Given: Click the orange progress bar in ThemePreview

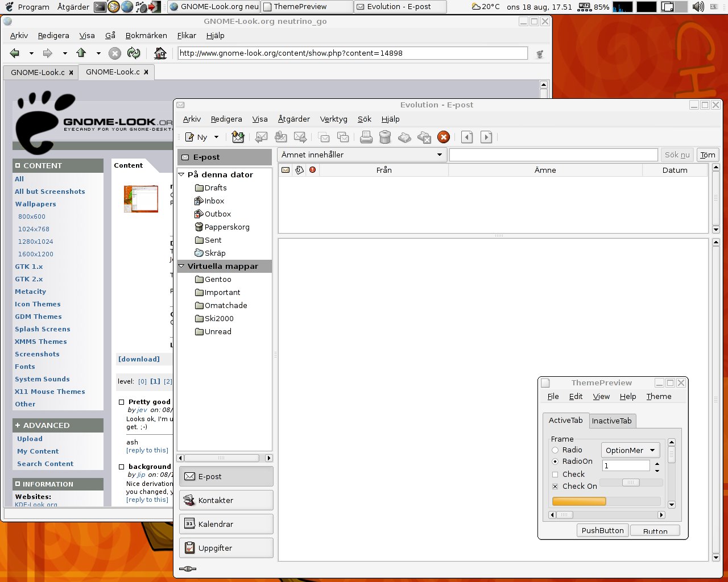Looking at the screenshot, I should coord(579,501).
